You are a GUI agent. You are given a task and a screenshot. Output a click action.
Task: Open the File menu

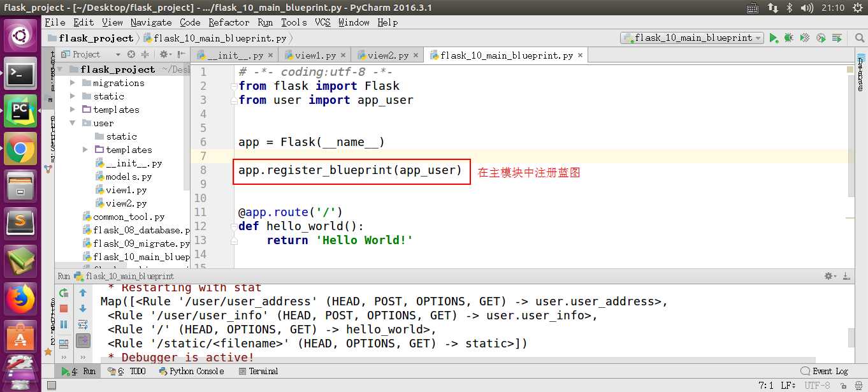tap(55, 22)
